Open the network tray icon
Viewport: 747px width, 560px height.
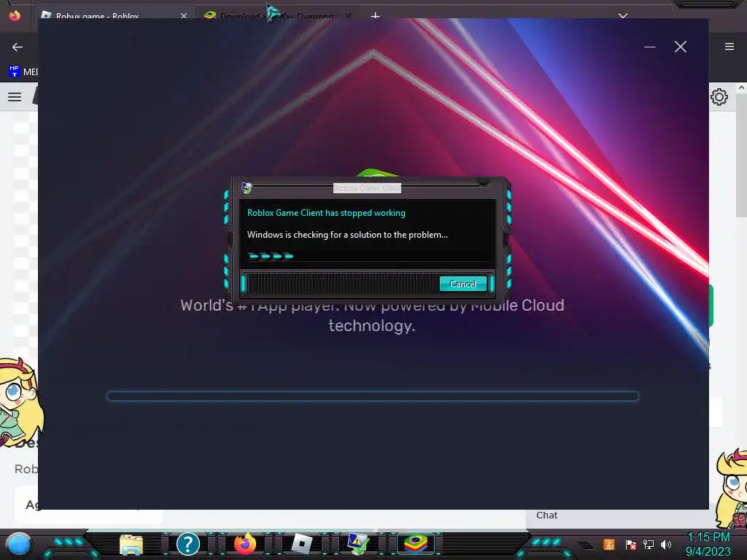point(648,544)
